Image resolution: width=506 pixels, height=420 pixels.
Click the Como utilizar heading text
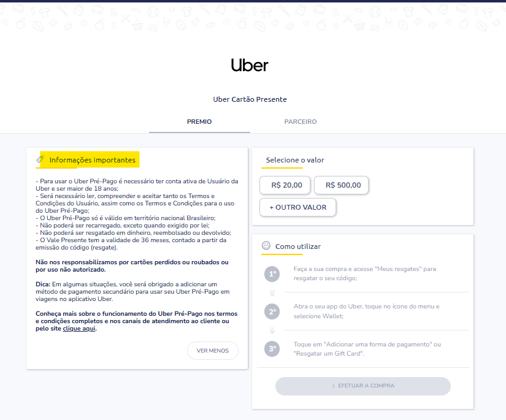tap(298, 246)
